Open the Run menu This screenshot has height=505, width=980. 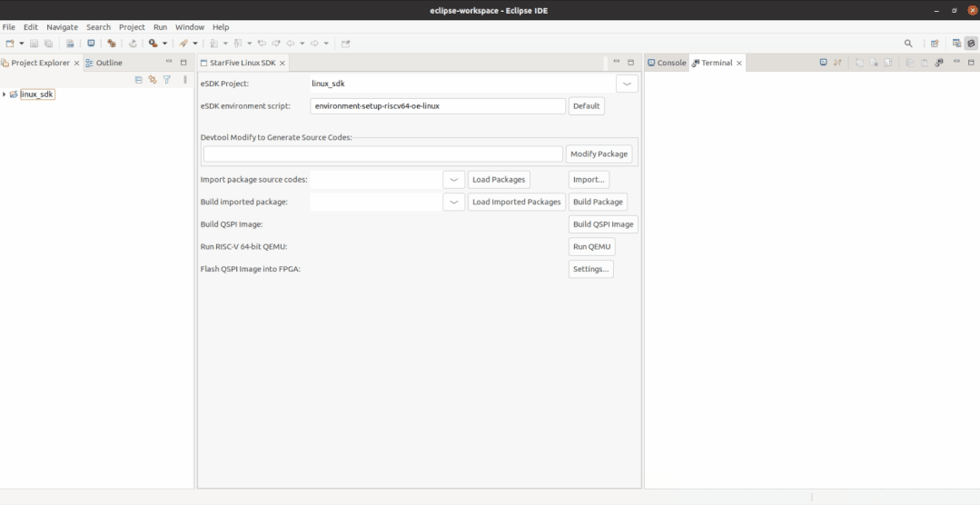click(160, 27)
